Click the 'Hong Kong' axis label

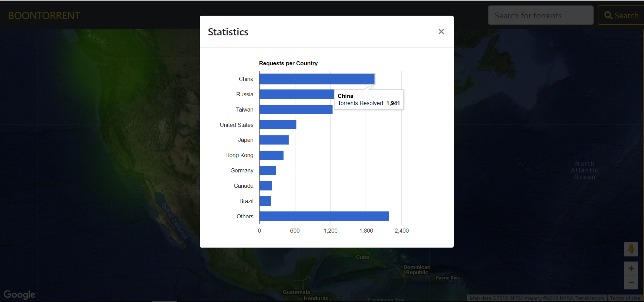tap(239, 155)
